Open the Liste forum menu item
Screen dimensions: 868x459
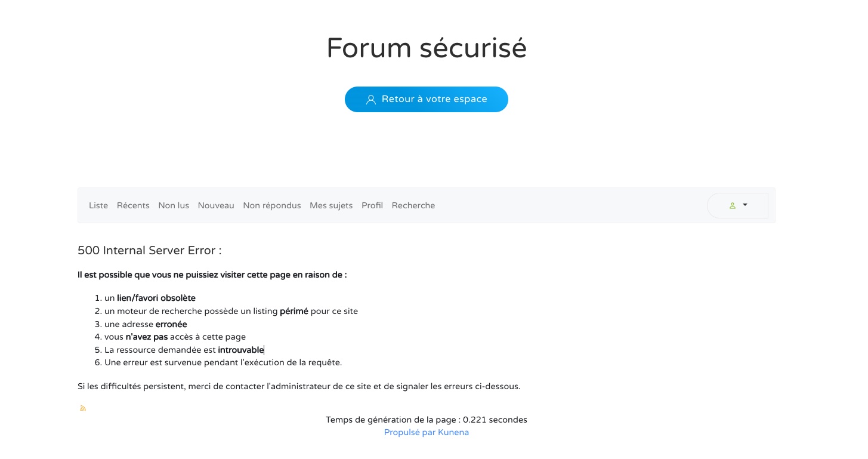pyautogui.click(x=98, y=205)
